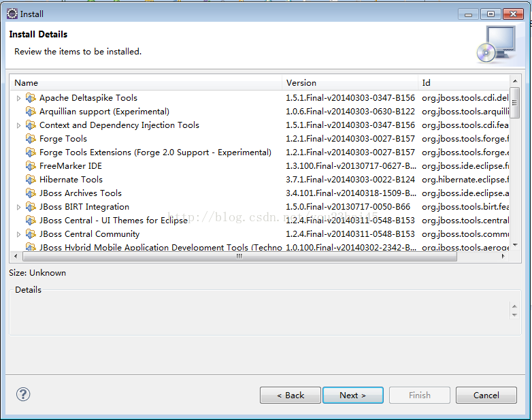This screenshot has height=420, width=532.
Task: Click the Details pane scroll down arrow
Action: point(514,315)
